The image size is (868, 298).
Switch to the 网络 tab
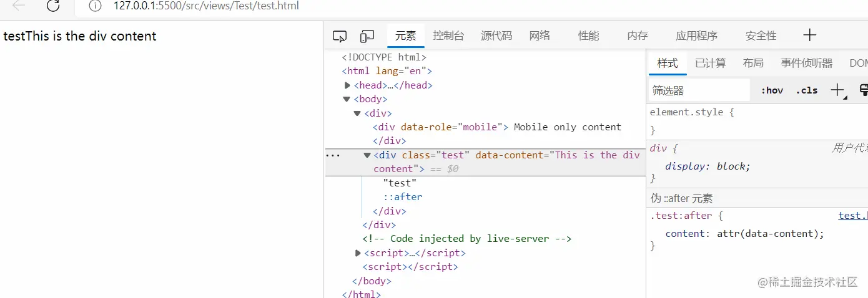(x=540, y=36)
